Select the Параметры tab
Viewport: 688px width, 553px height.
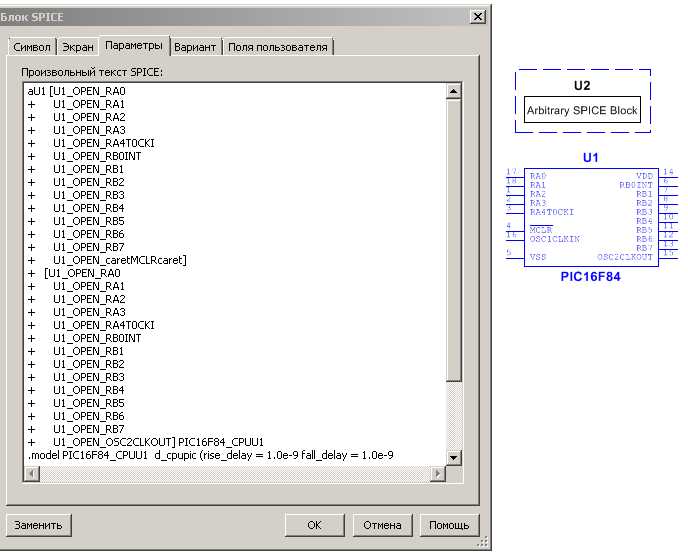click(134, 46)
